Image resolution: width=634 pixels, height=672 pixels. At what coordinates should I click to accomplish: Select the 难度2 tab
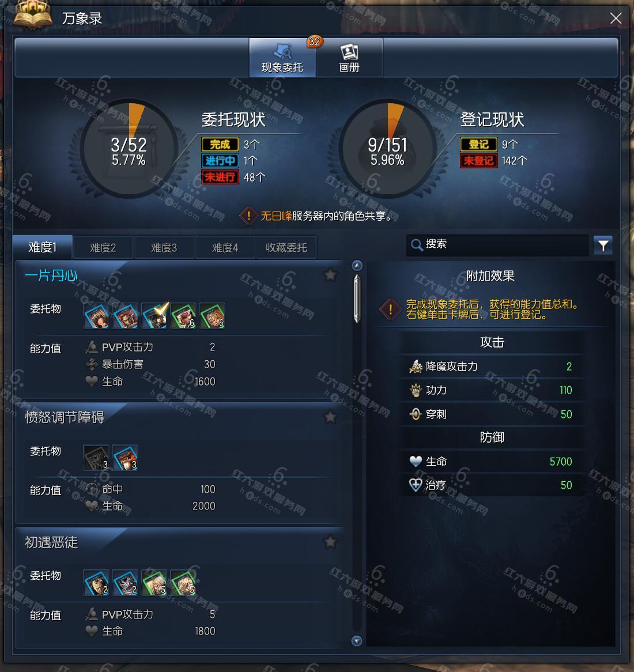(103, 248)
